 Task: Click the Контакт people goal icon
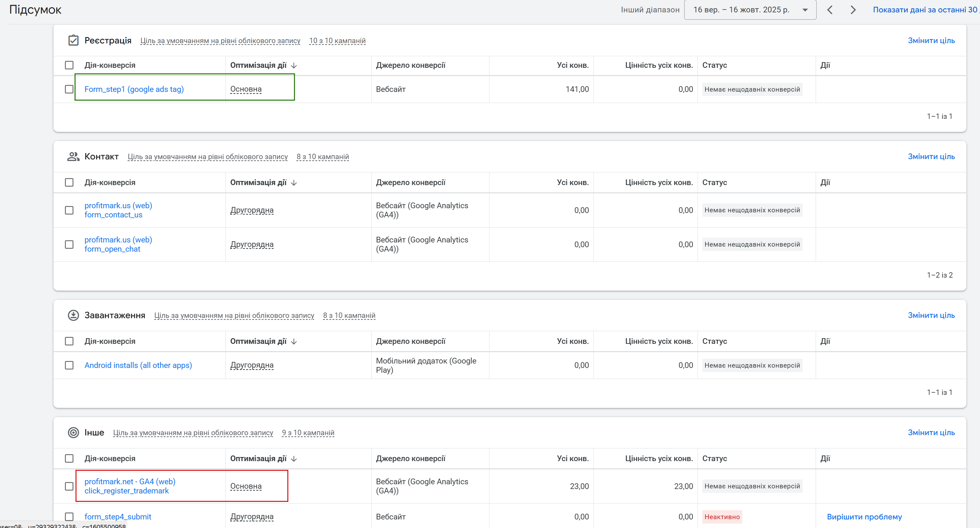73,157
